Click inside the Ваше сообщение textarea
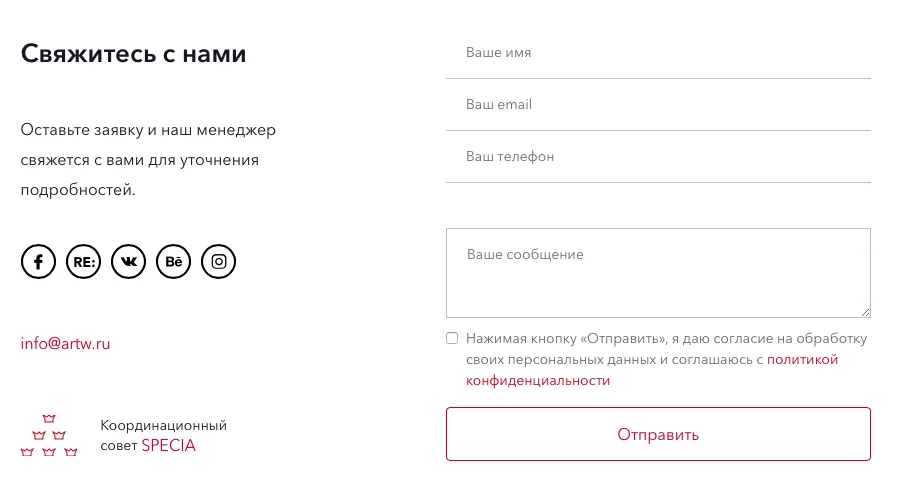The width and height of the screenshot is (909, 491). pos(659,273)
